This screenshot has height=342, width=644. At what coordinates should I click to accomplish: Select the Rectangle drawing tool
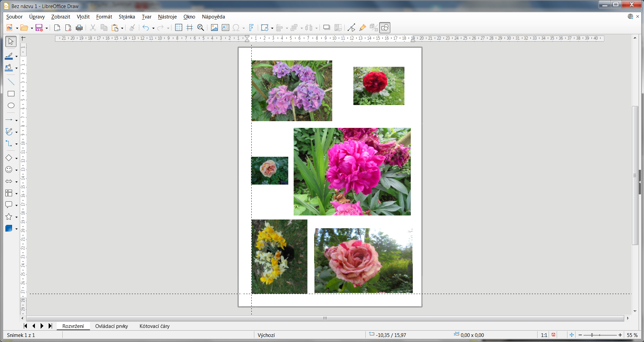11,94
